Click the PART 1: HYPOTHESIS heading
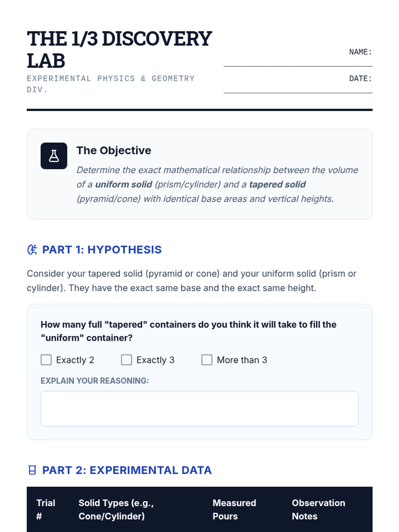This screenshot has height=532, width=399. point(102,250)
